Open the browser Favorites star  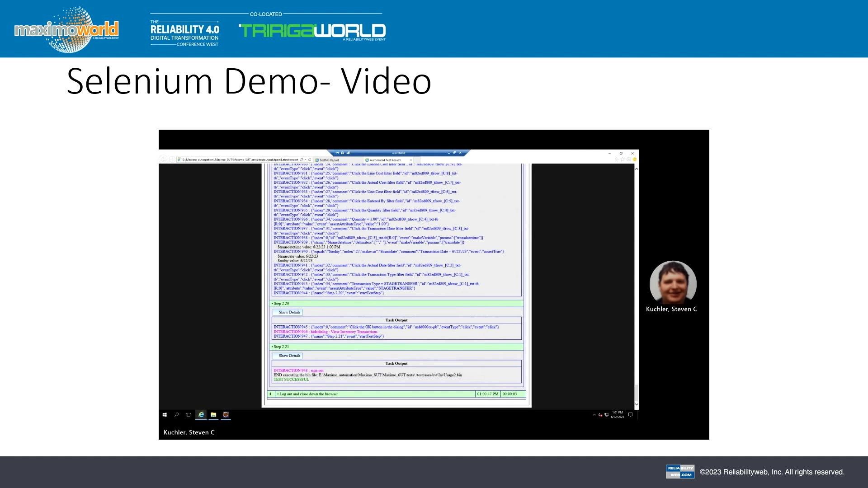(623, 160)
